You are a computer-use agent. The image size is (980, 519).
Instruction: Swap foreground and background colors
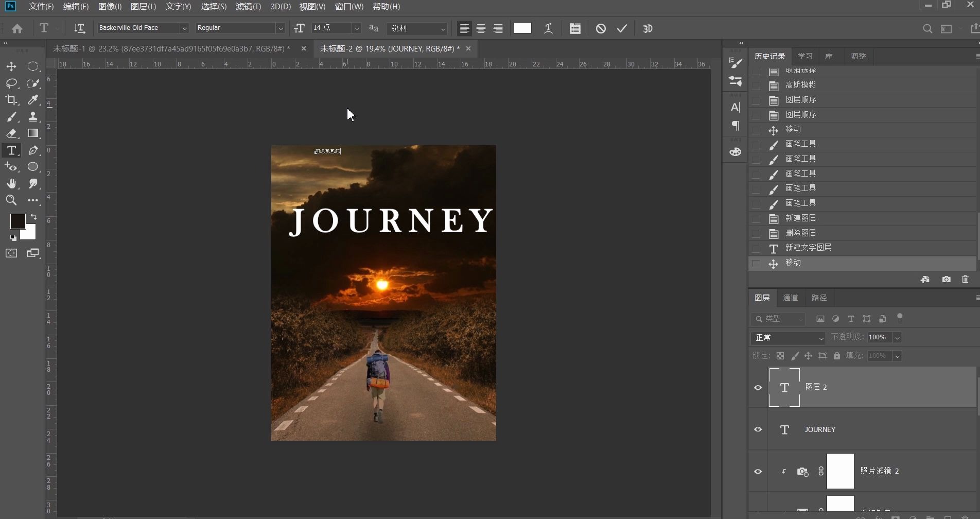pyautogui.click(x=34, y=217)
